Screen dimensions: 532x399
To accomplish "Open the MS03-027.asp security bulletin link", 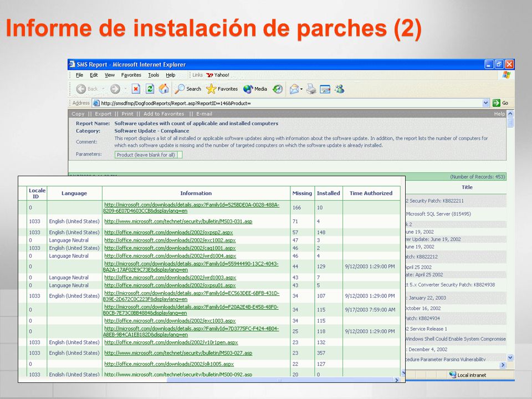I will tap(178, 353).
